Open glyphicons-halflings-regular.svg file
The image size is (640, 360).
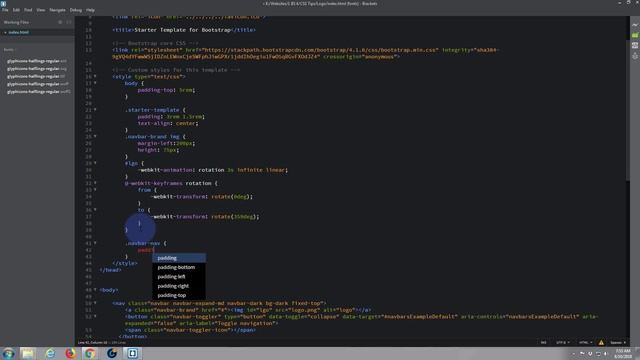37,69
